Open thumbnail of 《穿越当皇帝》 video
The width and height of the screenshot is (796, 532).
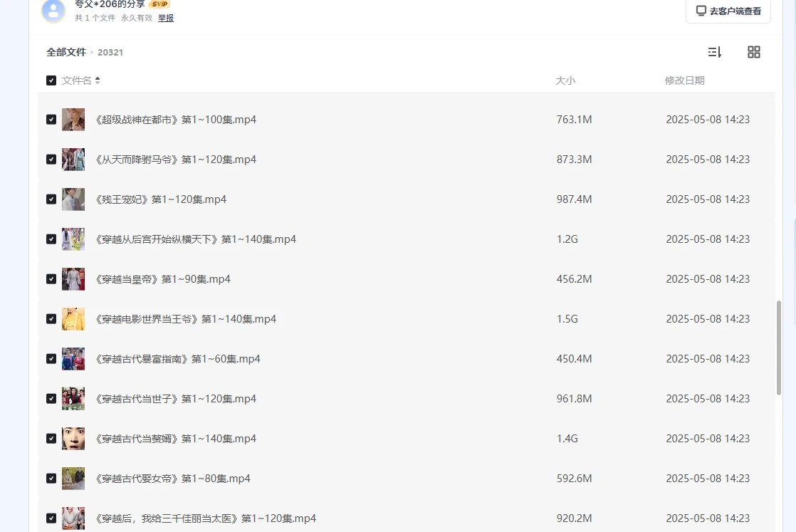click(73, 279)
